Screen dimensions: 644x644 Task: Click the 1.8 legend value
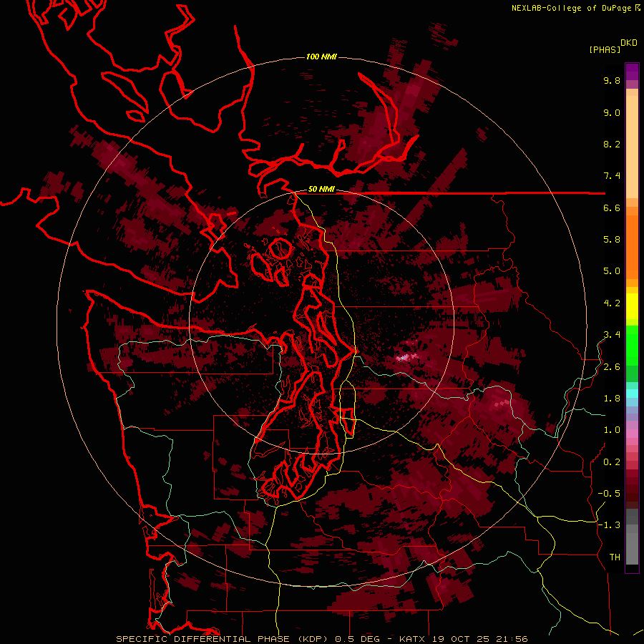pyautogui.click(x=612, y=399)
